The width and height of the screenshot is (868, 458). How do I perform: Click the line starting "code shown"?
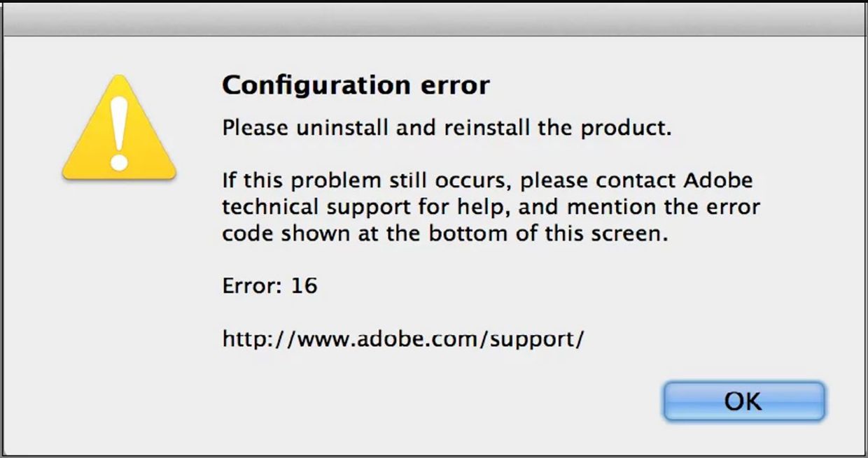(x=445, y=234)
